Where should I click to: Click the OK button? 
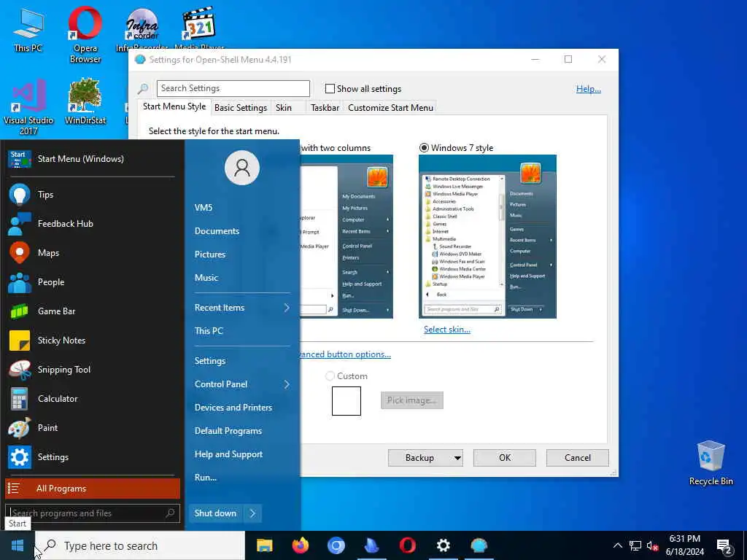(x=505, y=458)
